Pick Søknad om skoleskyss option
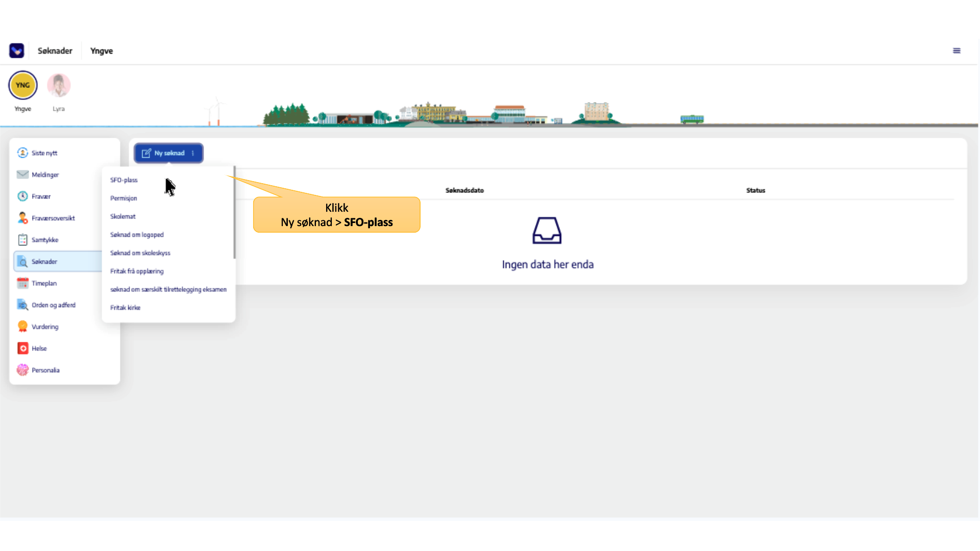 (140, 253)
